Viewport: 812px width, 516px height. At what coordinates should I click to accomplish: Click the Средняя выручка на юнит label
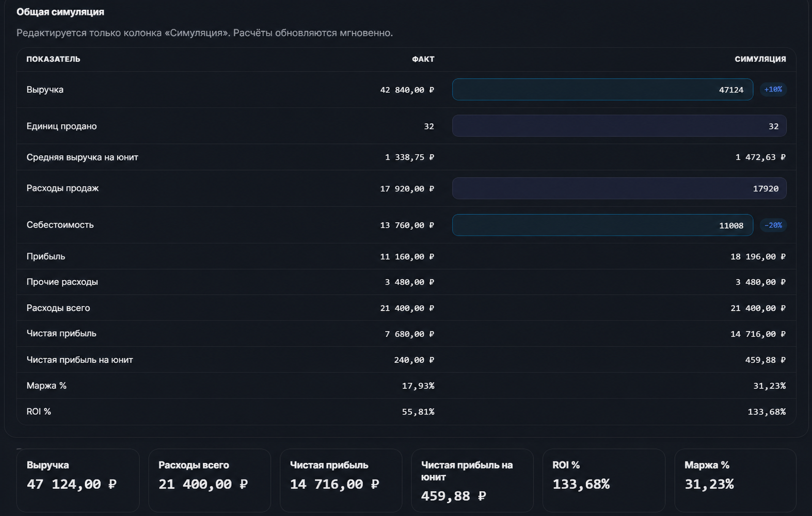pos(82,157)
